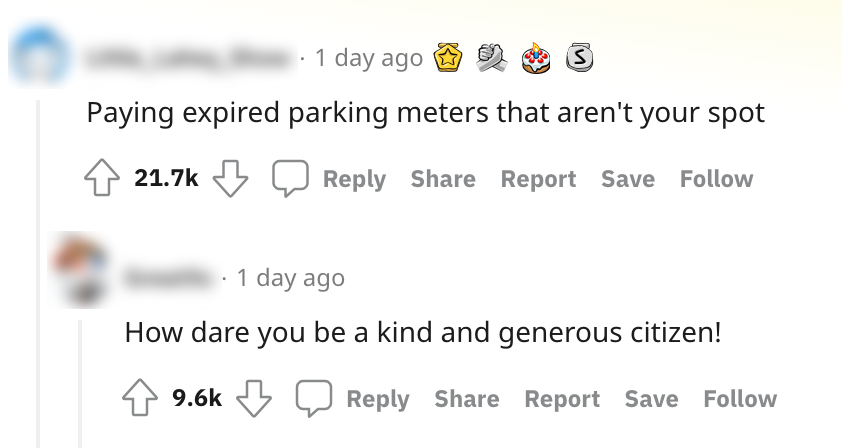Follow the parking meters comment
The height and width of the screenshot is (448, 842).
716,179
